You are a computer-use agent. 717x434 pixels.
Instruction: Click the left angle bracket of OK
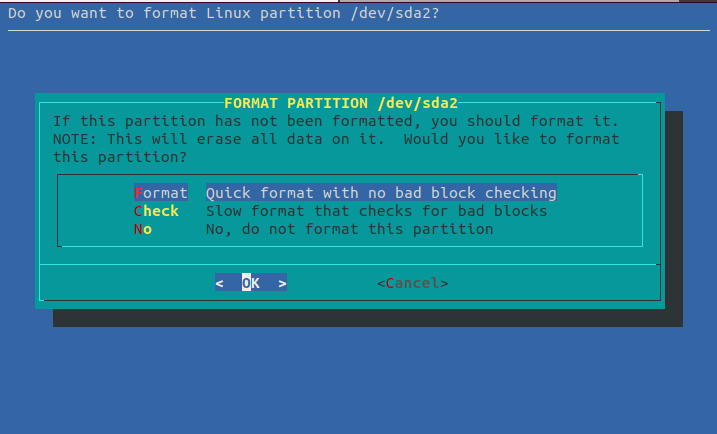(x=220, y=283)
